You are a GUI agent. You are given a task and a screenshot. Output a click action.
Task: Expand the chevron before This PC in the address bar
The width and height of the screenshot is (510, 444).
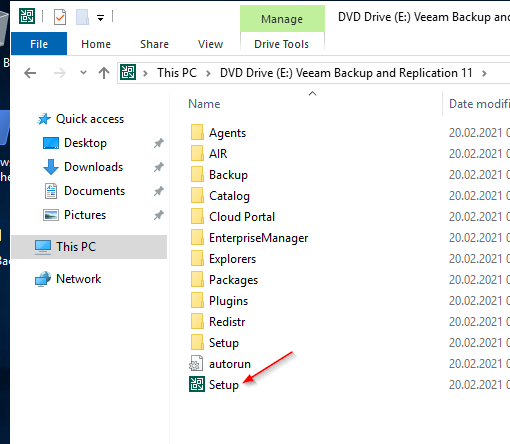(145, 73)
